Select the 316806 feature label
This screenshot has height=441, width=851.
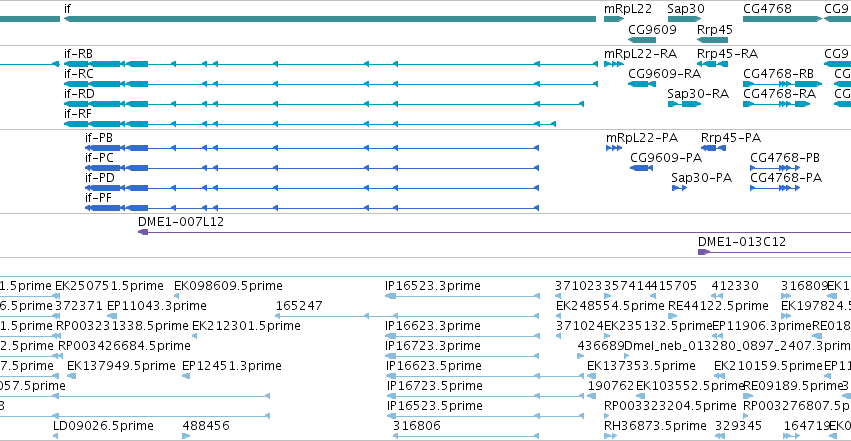[x=416, y=426]
